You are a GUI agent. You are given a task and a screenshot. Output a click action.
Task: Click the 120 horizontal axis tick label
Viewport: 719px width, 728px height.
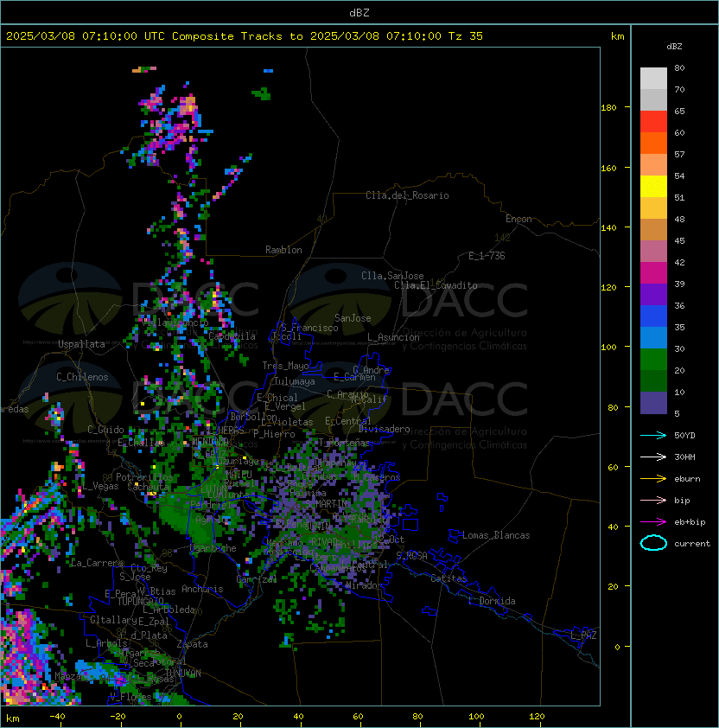point(537,717)
